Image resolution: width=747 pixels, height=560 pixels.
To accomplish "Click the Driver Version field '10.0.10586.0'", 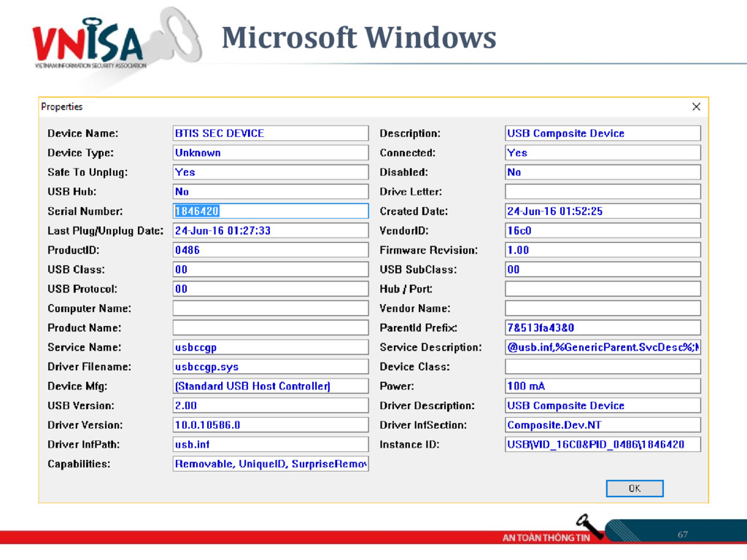I will coord(271,425).
